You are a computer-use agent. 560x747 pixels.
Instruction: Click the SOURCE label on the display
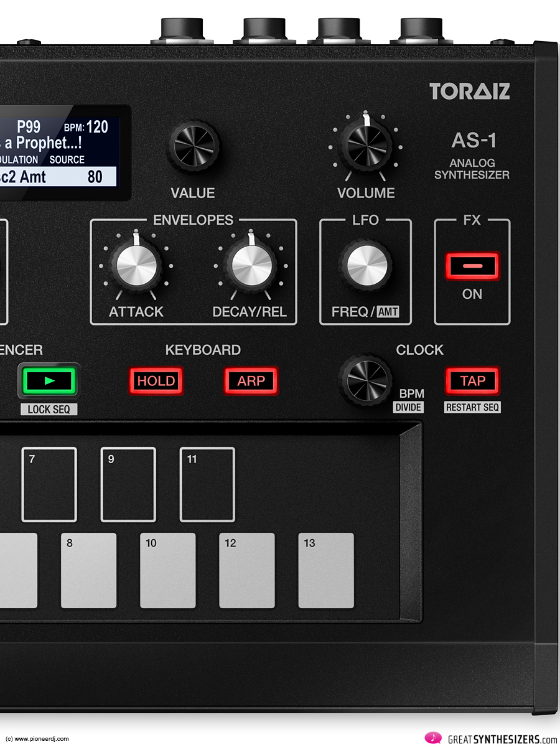point(67,159)
